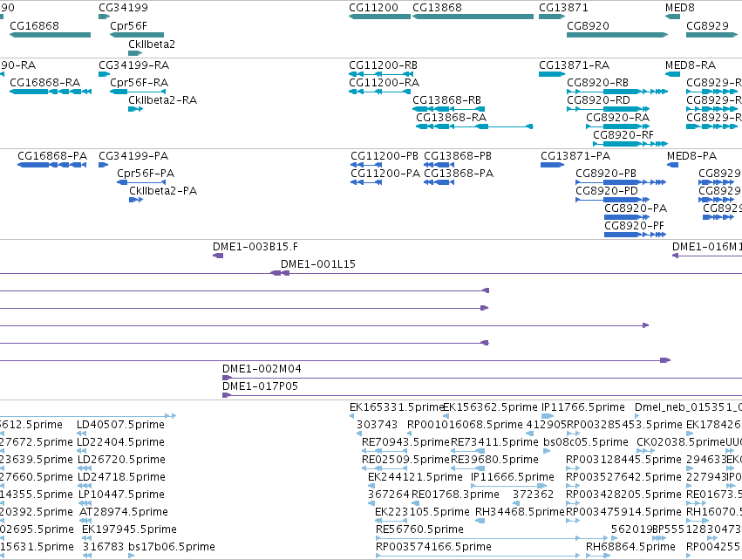Screen dimensions: 742x560
Task: Click the DME1-002M04 clone label
Action: pos(262,369)
